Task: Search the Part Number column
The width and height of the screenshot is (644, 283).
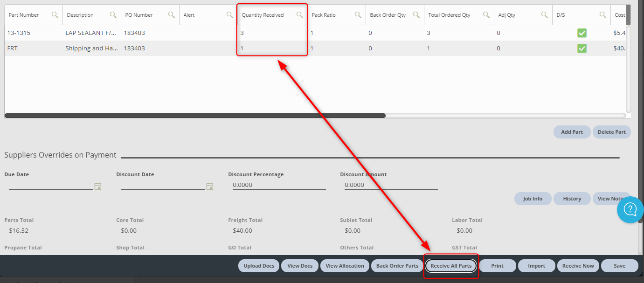Action: point(55,15)
